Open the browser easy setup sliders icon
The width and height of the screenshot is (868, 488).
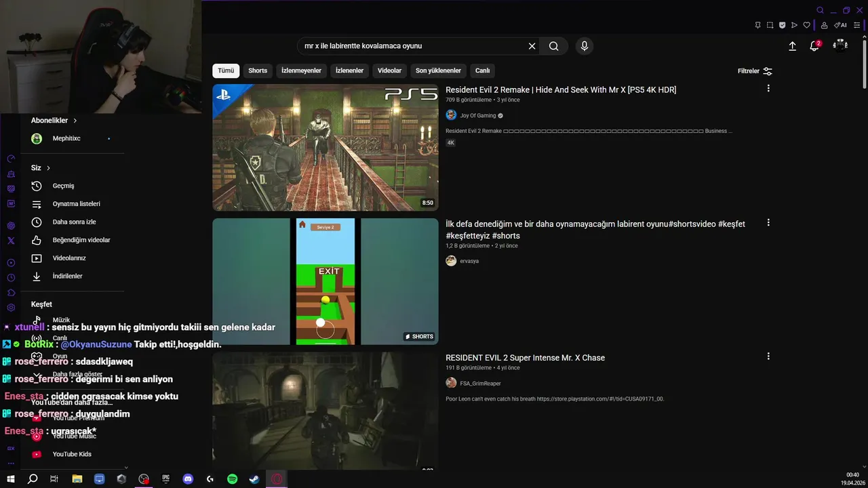(x=857, y=25)
